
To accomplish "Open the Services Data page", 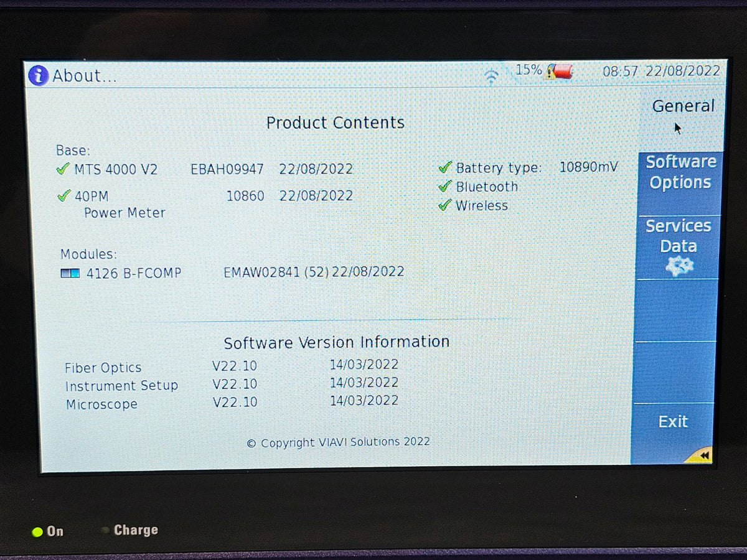I will [x=678, y=247].
